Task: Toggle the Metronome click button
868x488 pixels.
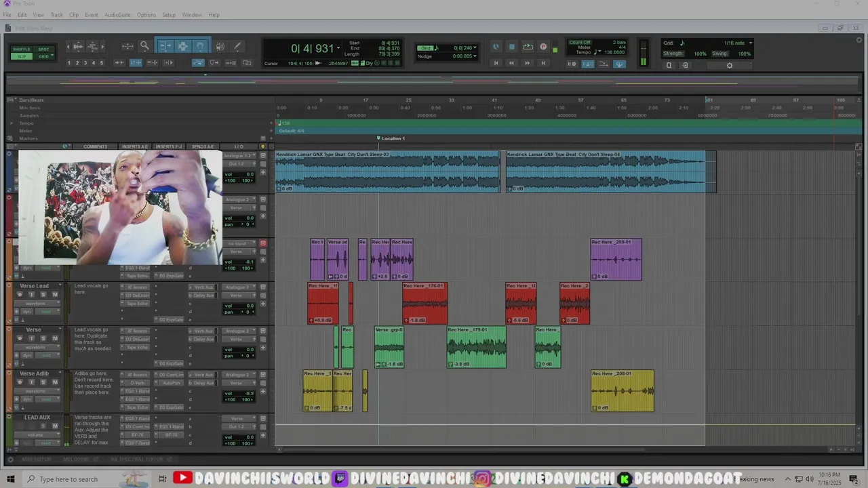Action: click(588, 64)
